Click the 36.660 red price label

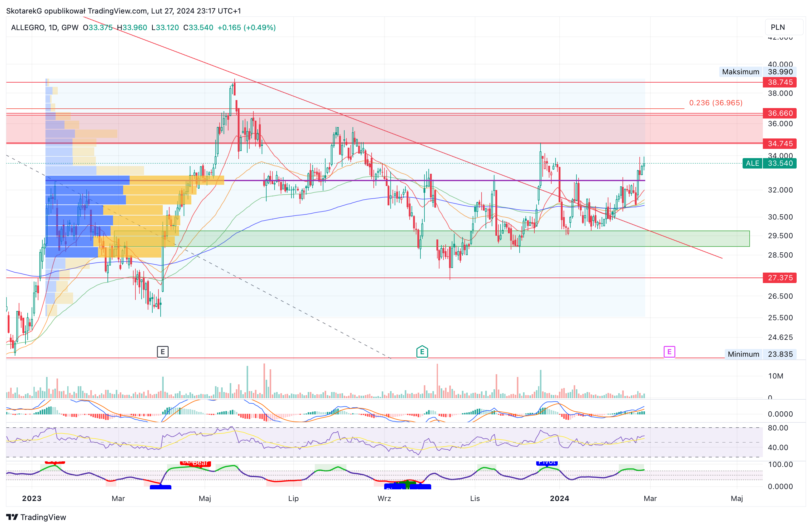tap(780, 113)
